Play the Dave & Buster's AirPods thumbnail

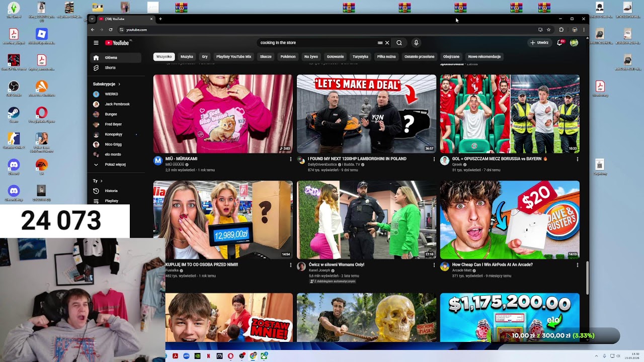pyautogui.click(x=510, y=220)
